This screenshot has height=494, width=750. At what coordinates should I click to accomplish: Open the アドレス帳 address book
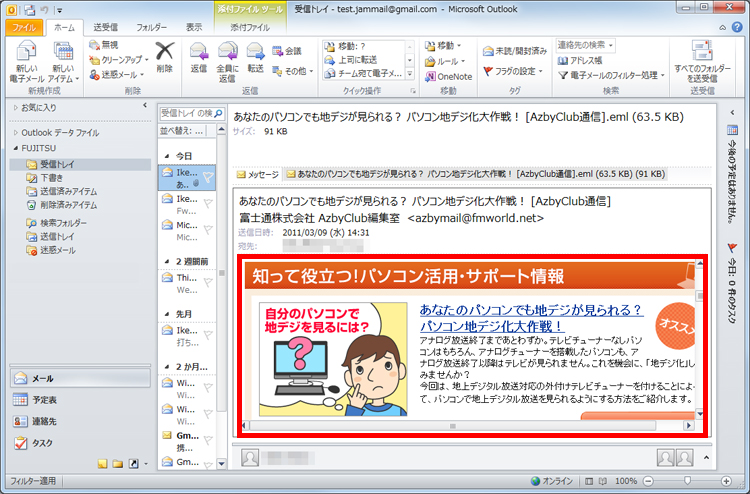(580, 60)
